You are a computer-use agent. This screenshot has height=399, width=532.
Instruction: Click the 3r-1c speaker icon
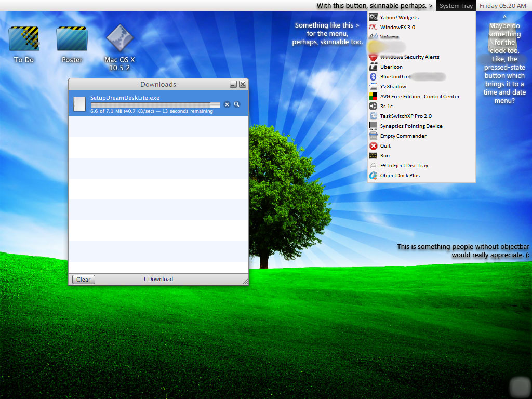(373, 106)
